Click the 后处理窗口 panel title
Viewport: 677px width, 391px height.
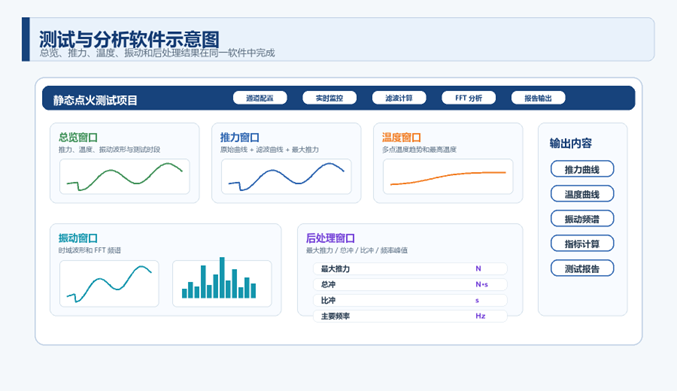tap(330, 238)
